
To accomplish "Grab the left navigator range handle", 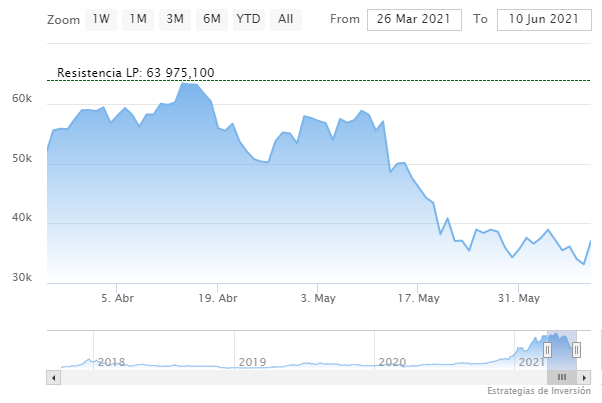I will pyautogui.click(x=547, y=349).
